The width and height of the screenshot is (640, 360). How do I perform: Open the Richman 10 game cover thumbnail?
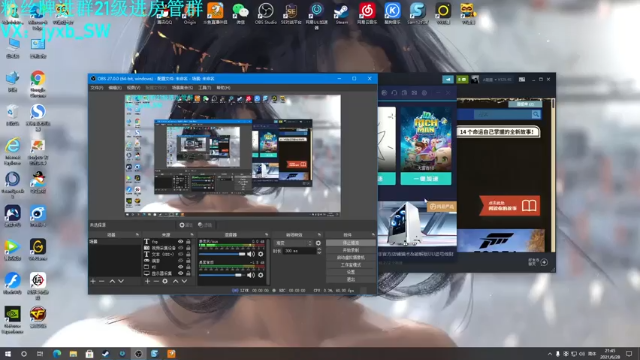[x=426, y=139]
